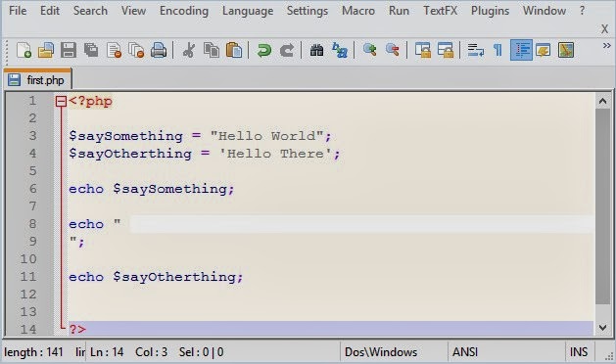This screenshot has width=616, height=364.
Task: Click the echo $sayOtherthing; line
Action: coord(156,277)
